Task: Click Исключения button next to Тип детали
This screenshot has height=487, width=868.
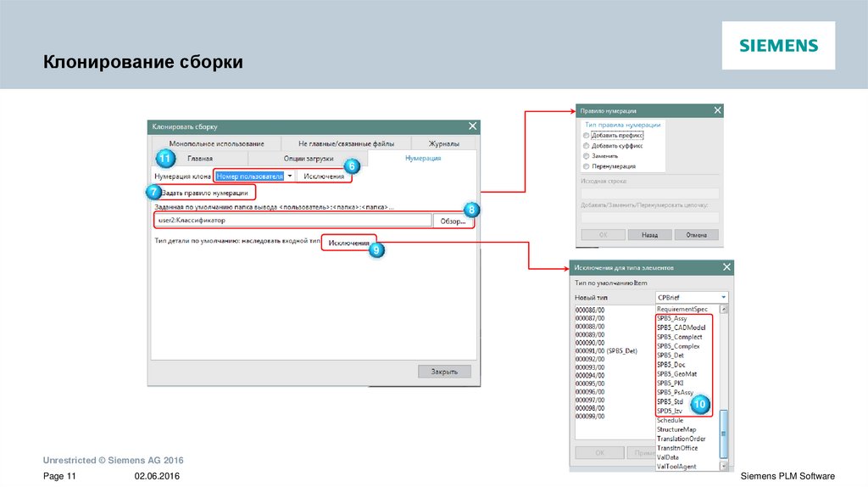Action: tap(348, 243)
